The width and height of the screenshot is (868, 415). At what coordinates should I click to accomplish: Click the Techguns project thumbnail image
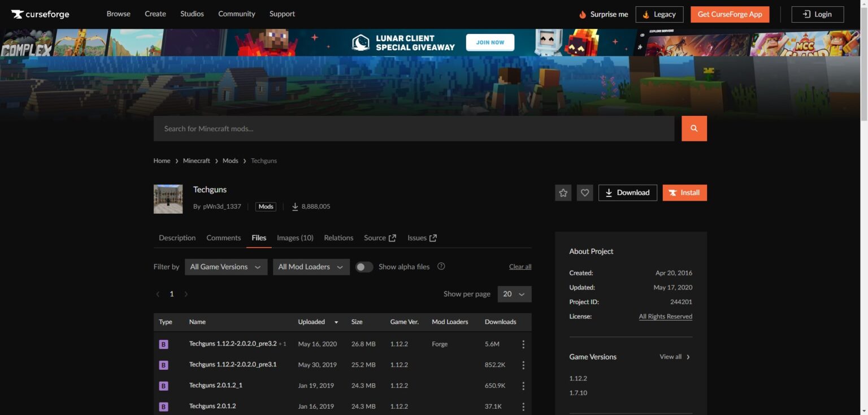pyautogui.click(x=168, y=199)
